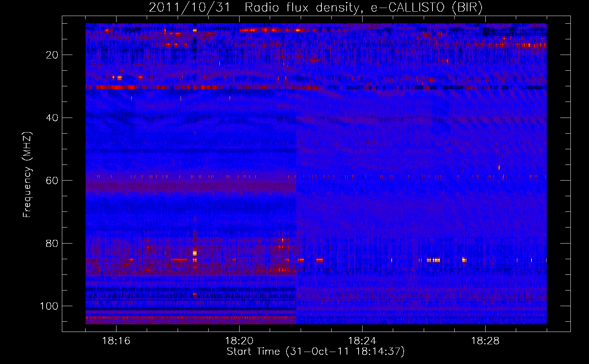589x364 pixels.
Task: Click the 'Start Time (31-Oct-11 18:14:37)' label
Action: pyautogui.click(x=316, y=352)
